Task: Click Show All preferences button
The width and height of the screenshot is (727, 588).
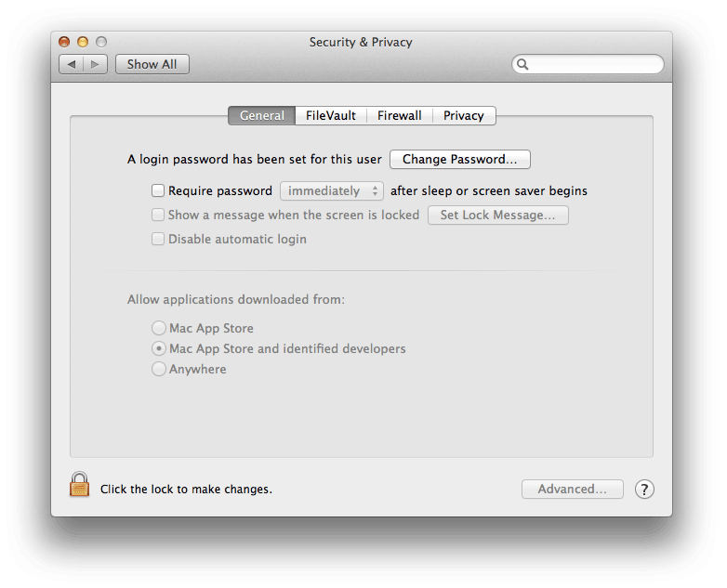Action: (152, 64)
